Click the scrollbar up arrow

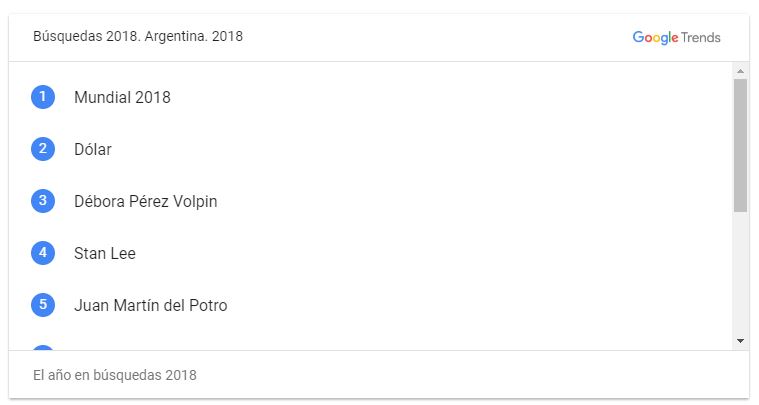click(x=740, y=71)
